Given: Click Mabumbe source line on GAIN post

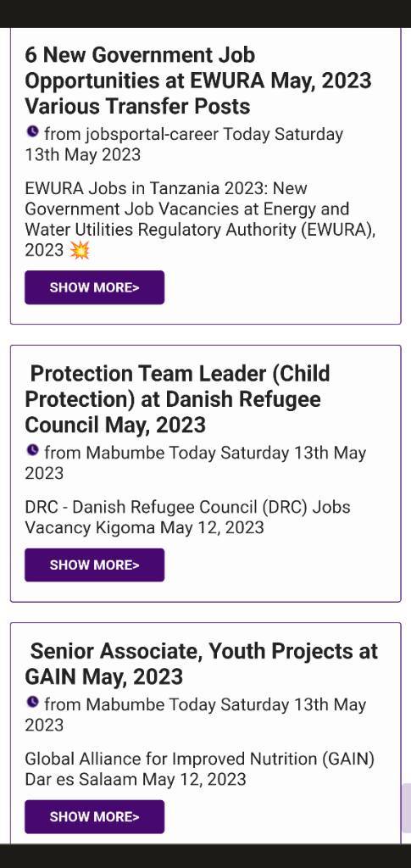Looking at the screenshot, I should (x=196, y=714).
